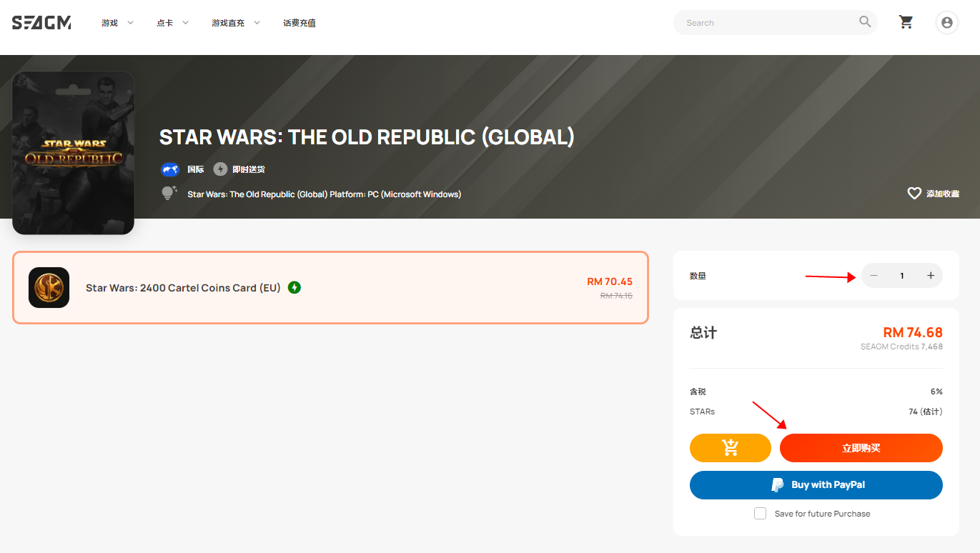980x553 pixels.
Task: Click the Star Wars game cover thumbnail
Action: 73,152
